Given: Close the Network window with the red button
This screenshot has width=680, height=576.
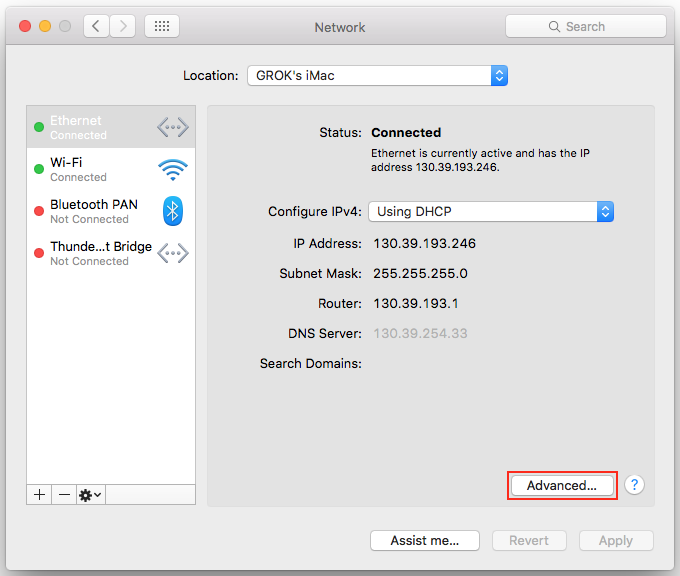Looking at the screenshot, I should pyautogui.click(x=25, y=26).
